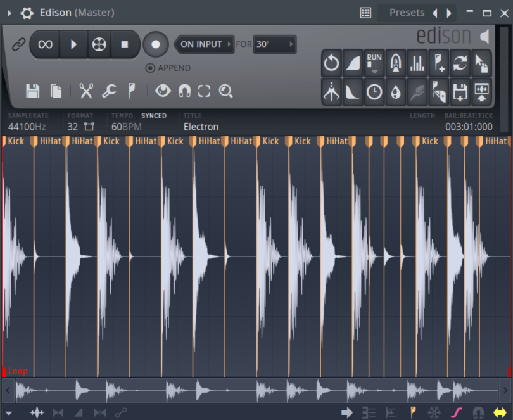Open the tools wrench menu
The width and height of the screenshot is (513, 420).
[x=109, y=91]
